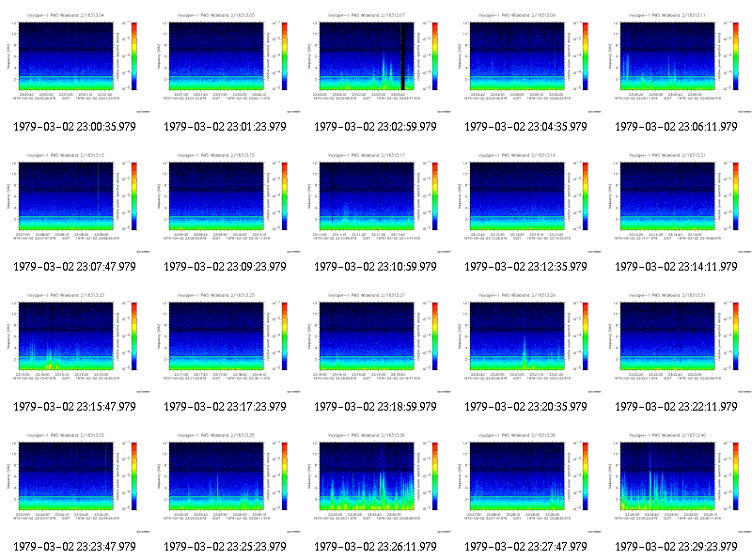Image resolution: width=752 pixels, height=560 pixels.
Task: Click caption text "1979-03-02 23:01:23.979"
Action: [225, 127]
